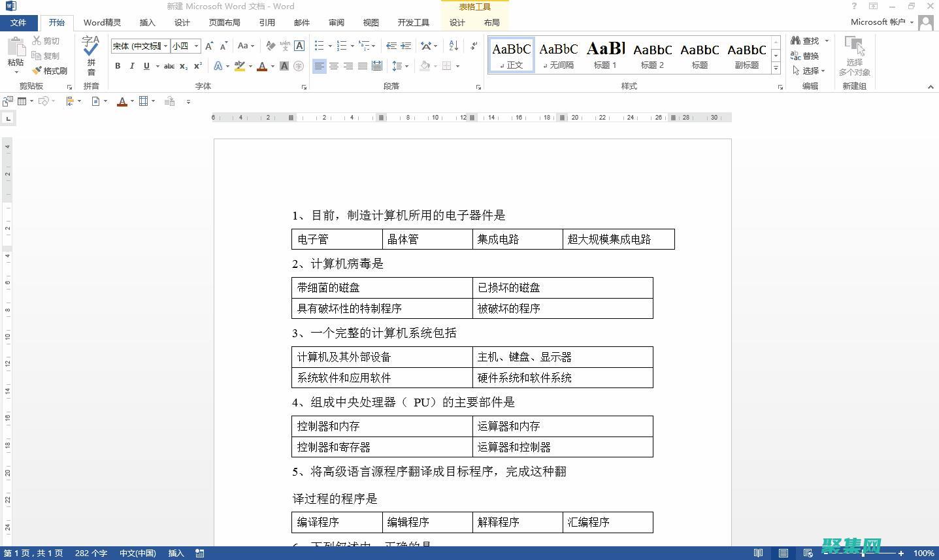939x560 pixels.
Task: Open the font name dropdown
Action: (x=166, y=46)
